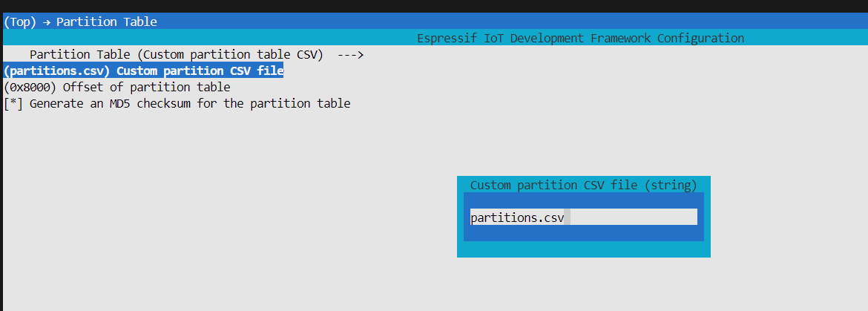
Task: Click the "(string)" type label in the dialog
Action: pos(670,185)
